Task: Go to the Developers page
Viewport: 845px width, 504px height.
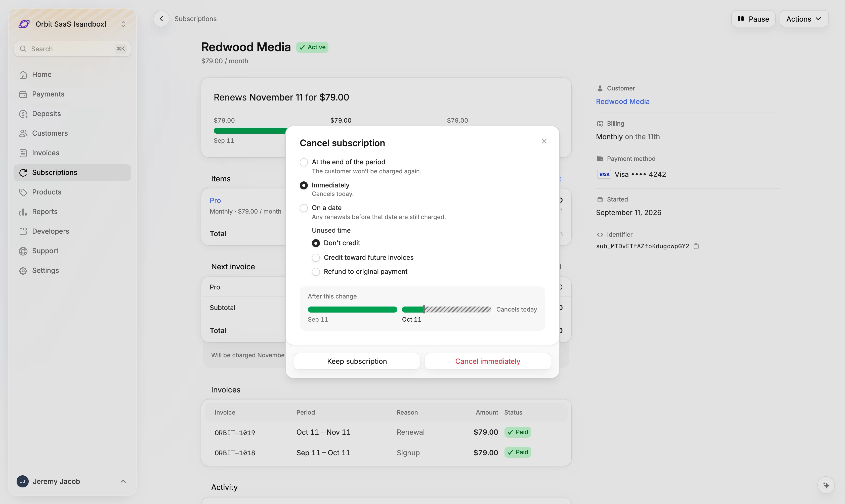Action: [x=72, y=231]
